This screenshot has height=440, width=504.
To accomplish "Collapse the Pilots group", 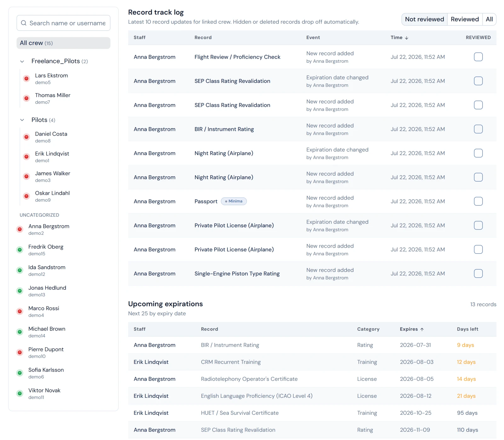I will (22, 120).
